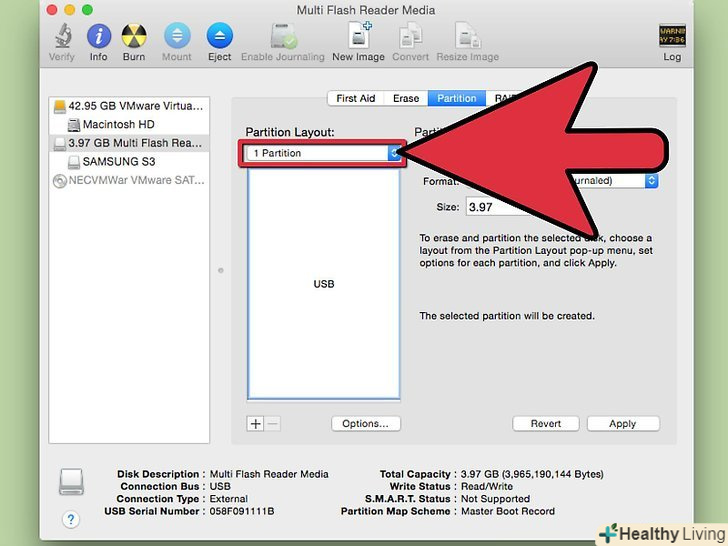Click 'Master Boot Record' scheme text
This screenshot has width=728, height=546.
[x=507, y=511]
